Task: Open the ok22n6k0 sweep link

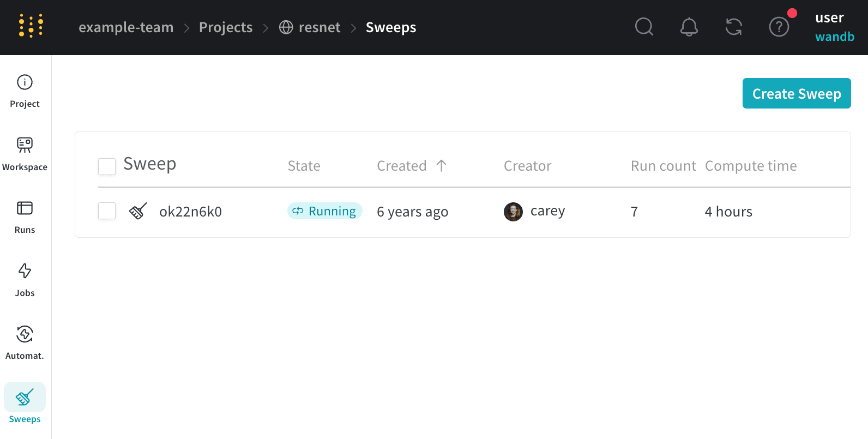Action: 190,212
